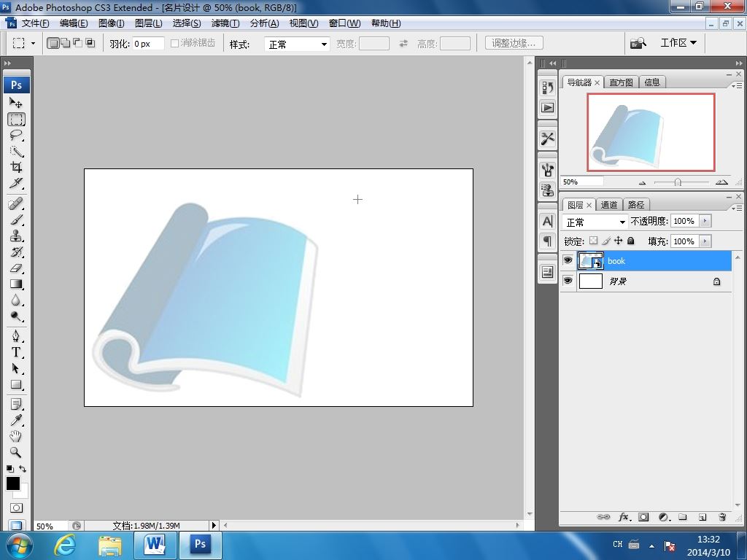Select the Lasso tool

tap(16, 136)
